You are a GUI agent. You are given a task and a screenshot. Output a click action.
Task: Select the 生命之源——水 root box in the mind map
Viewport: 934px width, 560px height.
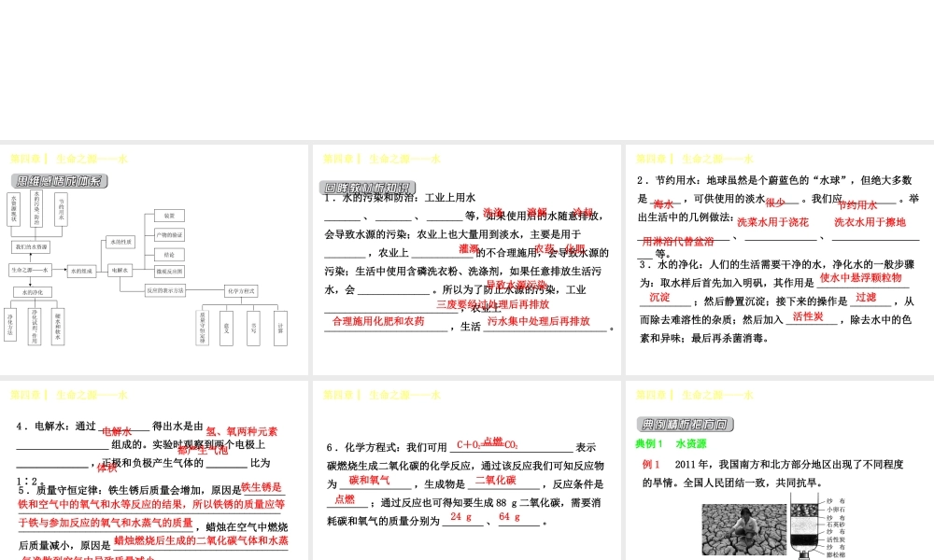point(30,270)
